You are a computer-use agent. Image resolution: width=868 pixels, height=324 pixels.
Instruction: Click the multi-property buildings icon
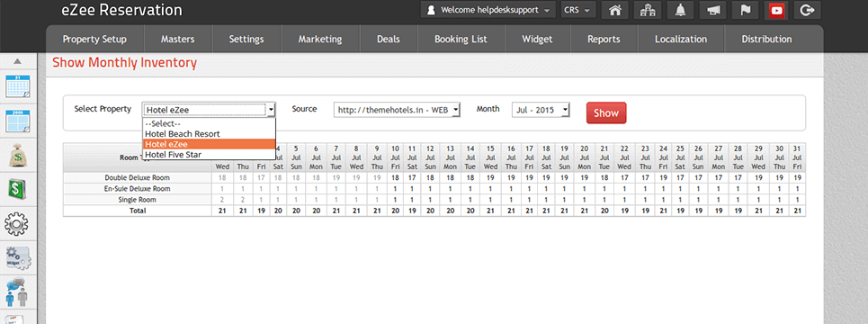click(x=648, y=10)
